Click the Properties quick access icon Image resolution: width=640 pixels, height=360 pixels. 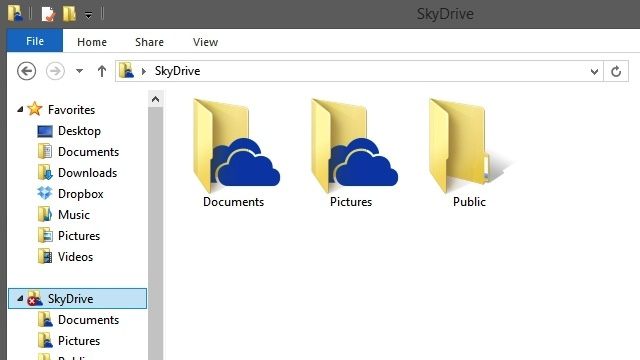[x=48, y=14]
